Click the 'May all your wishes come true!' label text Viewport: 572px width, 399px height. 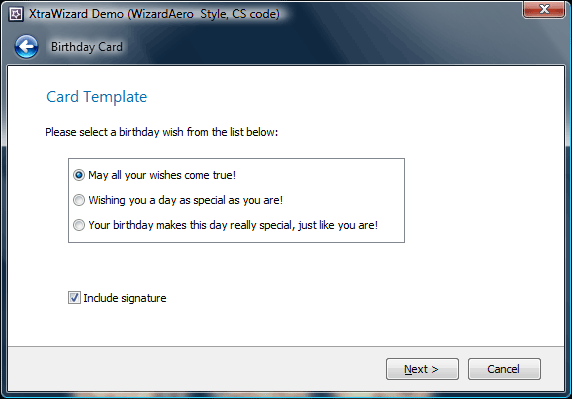point(162,175)
